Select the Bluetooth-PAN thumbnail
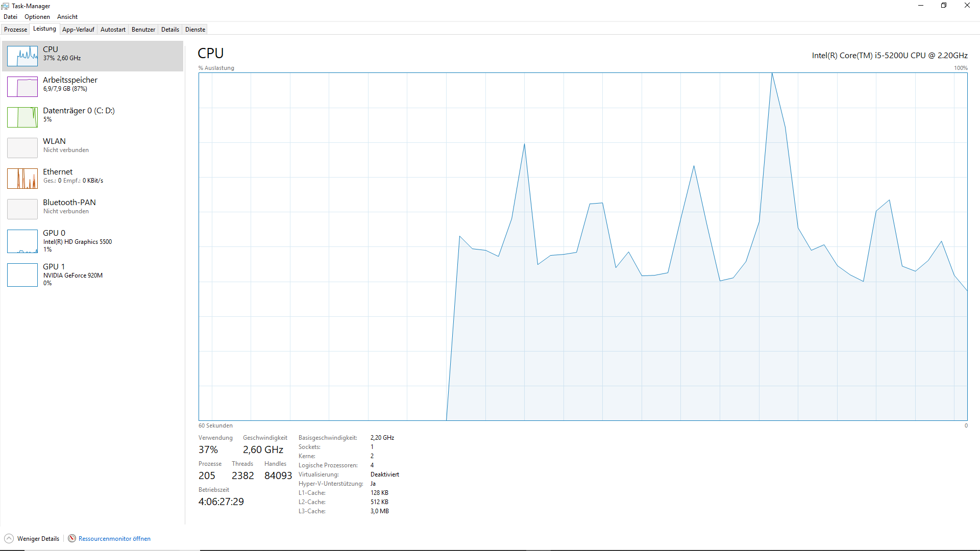The height and width of the screenshot is (551, 980). coord(22,209)
